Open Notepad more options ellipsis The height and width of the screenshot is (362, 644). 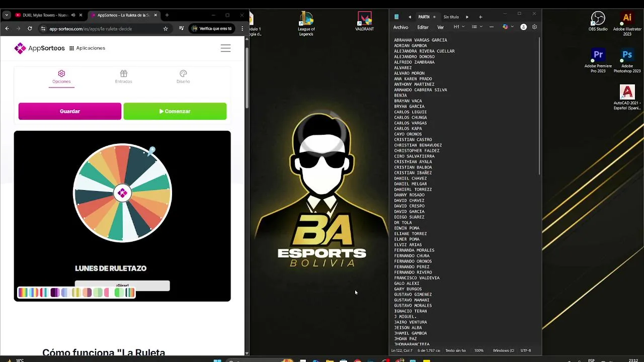492,27
